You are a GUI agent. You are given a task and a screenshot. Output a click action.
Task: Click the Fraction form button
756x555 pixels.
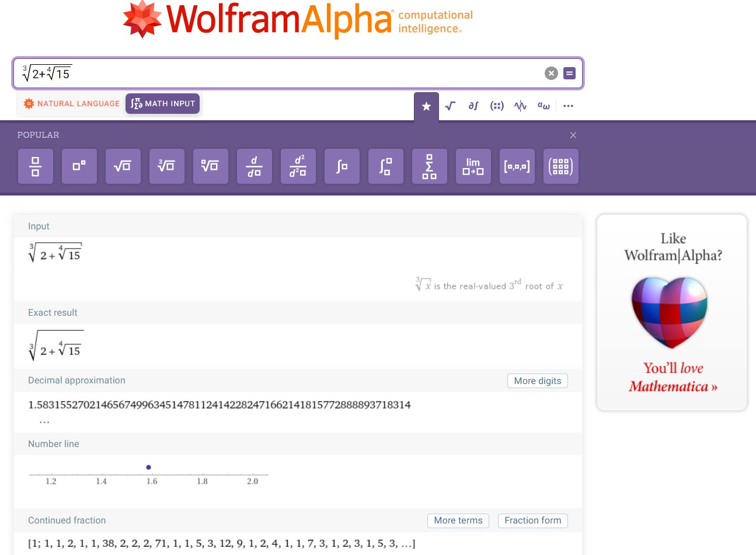(533, 521)
